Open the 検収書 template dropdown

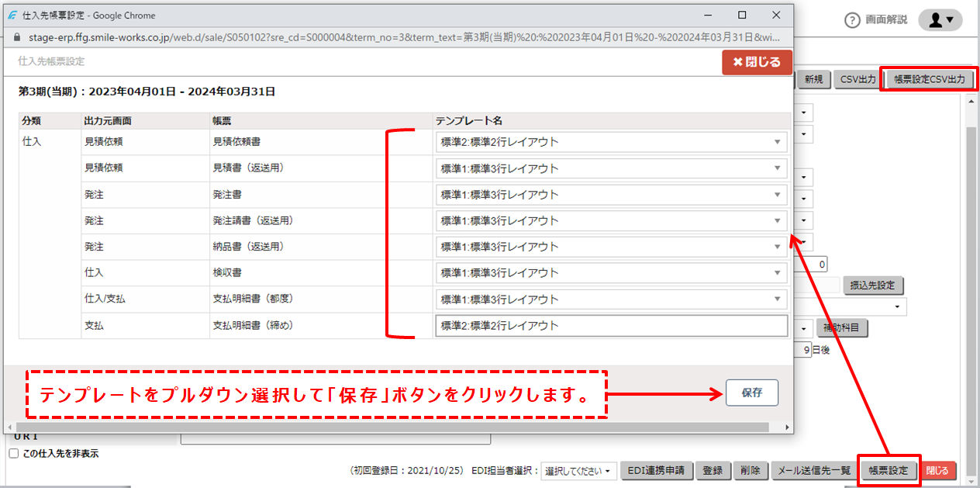pyautogui.click(x=779, y=273)
